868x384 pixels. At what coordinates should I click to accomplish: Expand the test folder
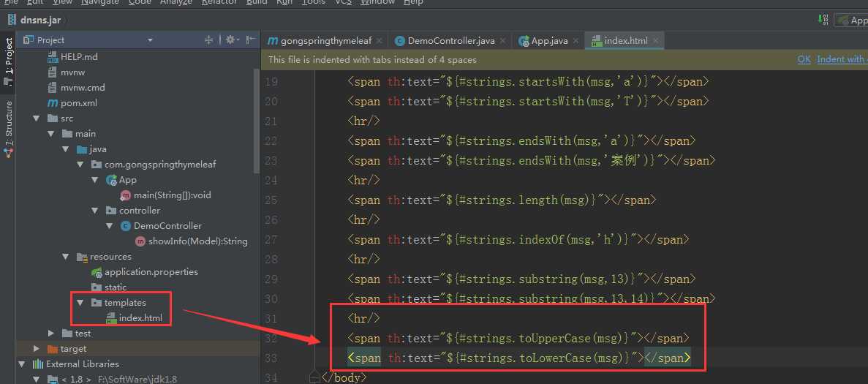(51, 333)
